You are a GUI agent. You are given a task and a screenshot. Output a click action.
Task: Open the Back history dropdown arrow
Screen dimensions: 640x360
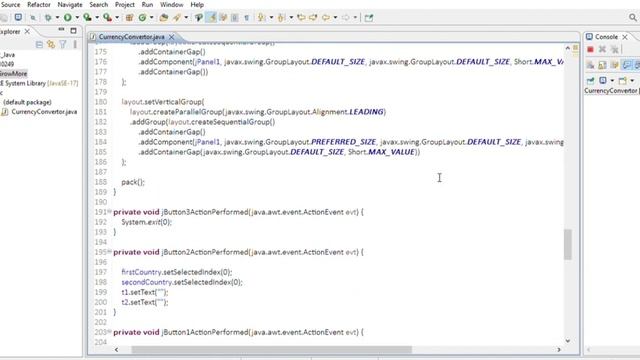(335, 18)
